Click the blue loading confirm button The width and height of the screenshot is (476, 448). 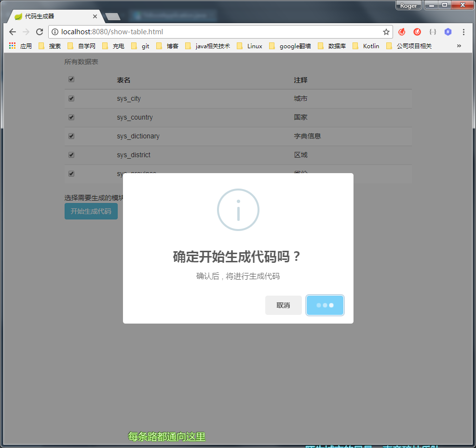(x=325, y=305)
